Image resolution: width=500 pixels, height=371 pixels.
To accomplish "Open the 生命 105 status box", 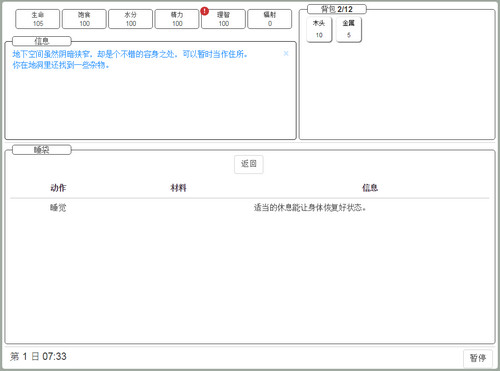I will [x=38, y=19].
